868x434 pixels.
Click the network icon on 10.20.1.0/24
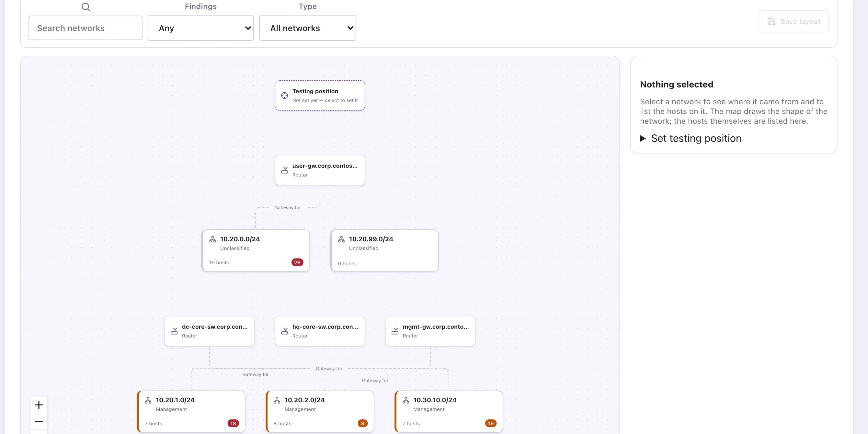(x=148, y=400)
